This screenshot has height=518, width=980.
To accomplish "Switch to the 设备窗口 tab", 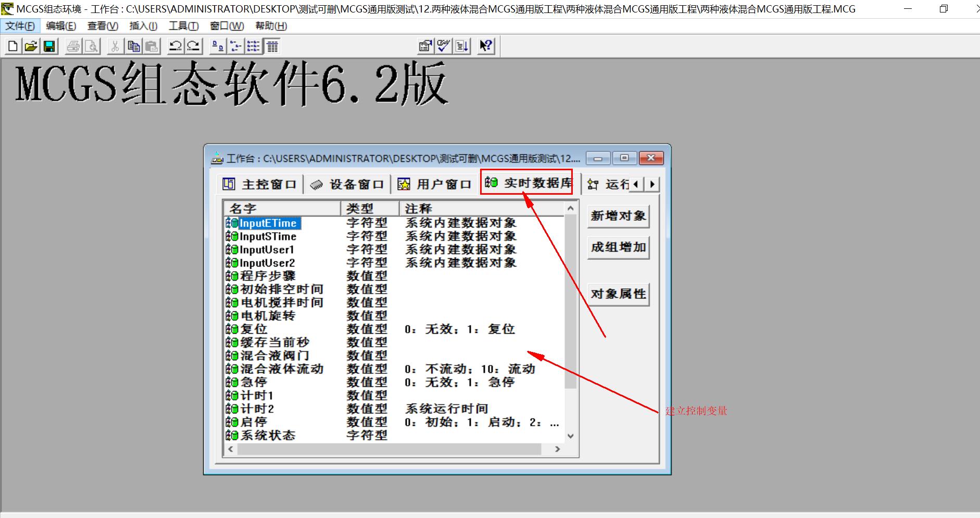I will coord(348,183).
